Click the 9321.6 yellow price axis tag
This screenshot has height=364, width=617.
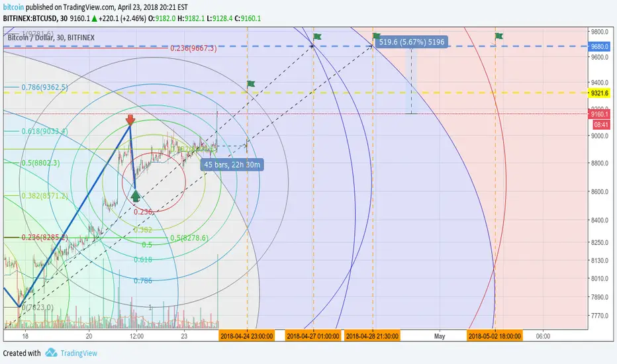[599, 93]
